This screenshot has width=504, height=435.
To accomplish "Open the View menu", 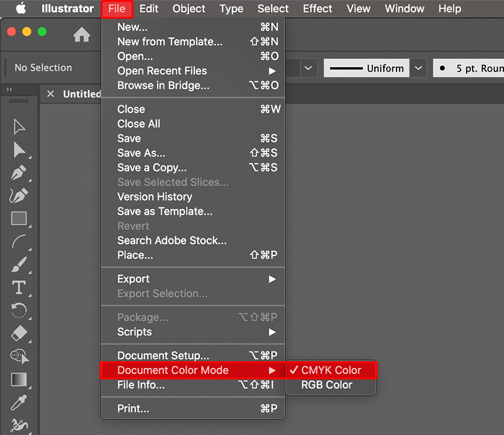I will (359, 8).
